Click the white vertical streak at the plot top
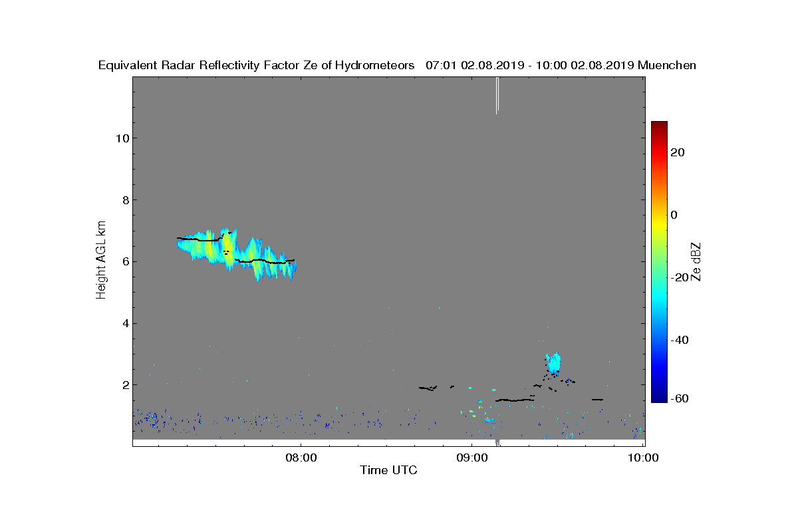Screen dimensions: 798x532 pyautogui.click(x=497, y=95)
